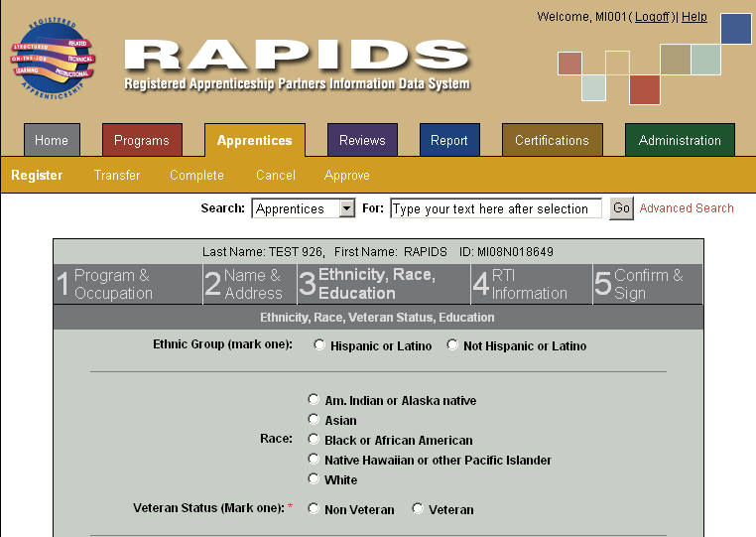Open the Certifications tab
This screenshot has height=537, width=756.
coord(552,140)
